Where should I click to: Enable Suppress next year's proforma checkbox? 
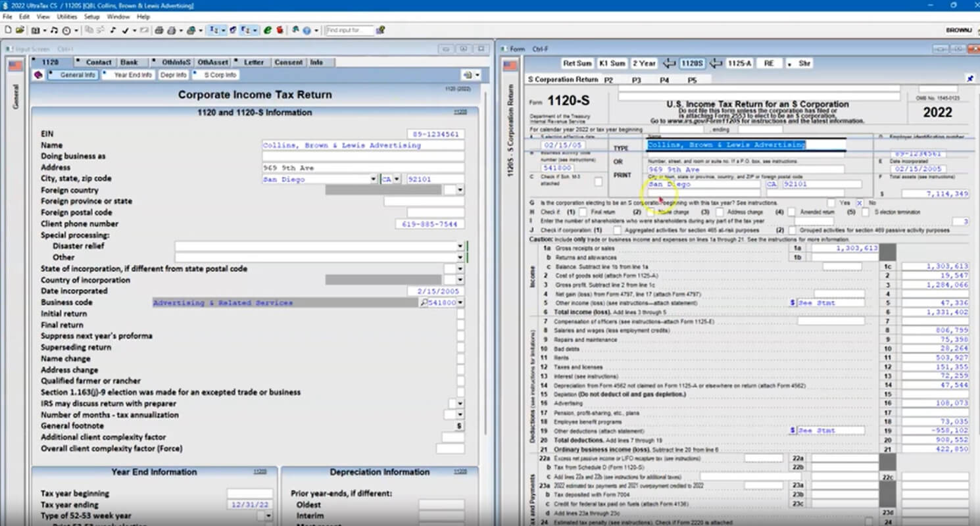(460, 336)
